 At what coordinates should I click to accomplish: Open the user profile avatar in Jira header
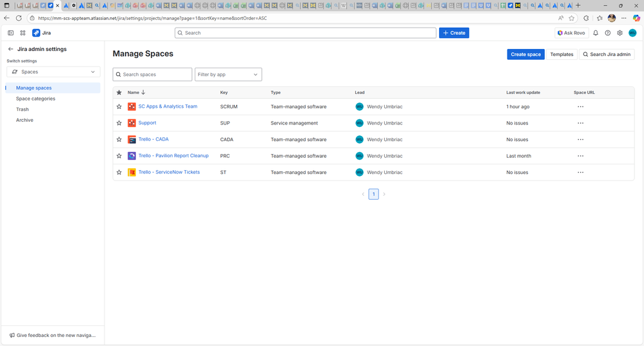pos(632,33)
